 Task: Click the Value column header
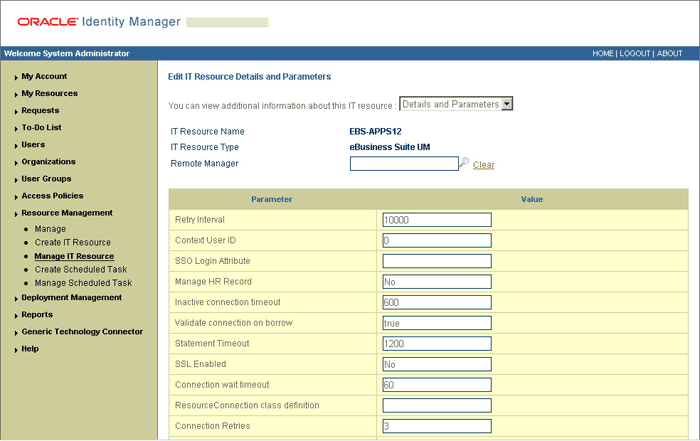[x=532, y=200]
